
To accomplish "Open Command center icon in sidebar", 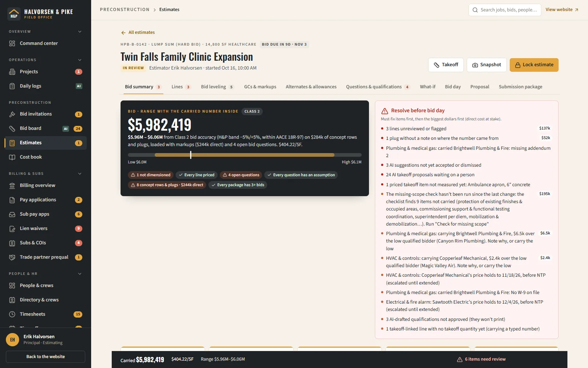I will point(12,43).
